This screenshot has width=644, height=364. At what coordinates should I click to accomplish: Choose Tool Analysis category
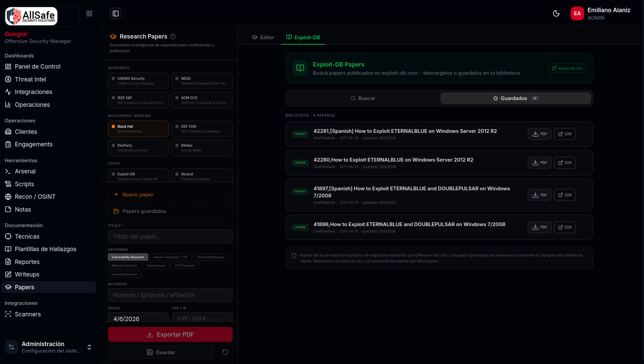click(x=156, y=266)
